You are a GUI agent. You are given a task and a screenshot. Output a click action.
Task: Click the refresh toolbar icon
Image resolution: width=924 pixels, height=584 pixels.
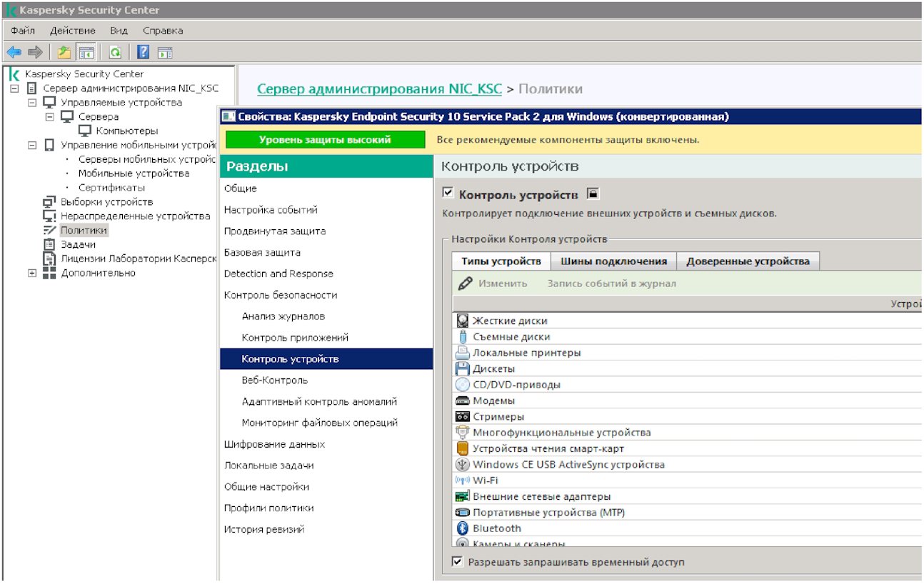[x=114, y=52]
